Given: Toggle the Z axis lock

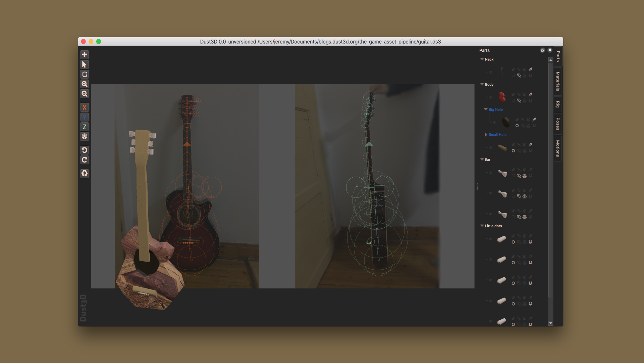Looking at the screenshot, I should tap(85, 127).
